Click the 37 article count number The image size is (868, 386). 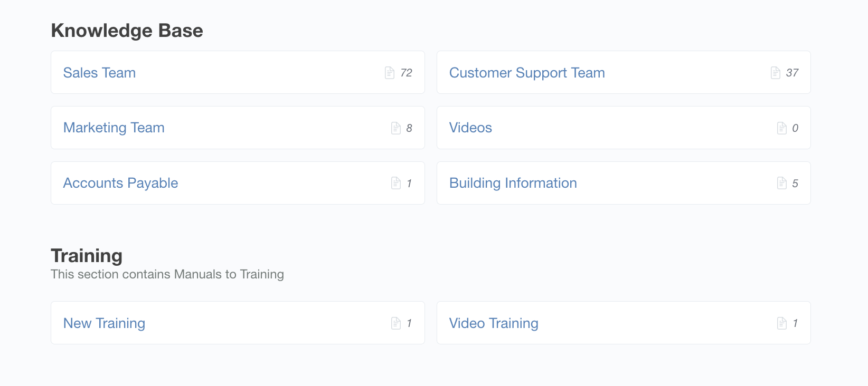792,73
